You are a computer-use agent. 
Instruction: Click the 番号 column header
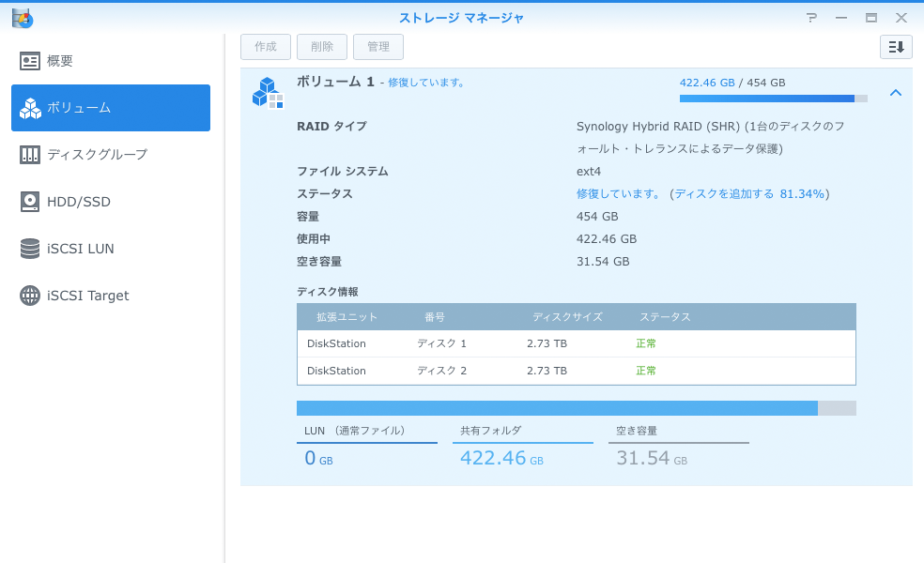pyautogui.click(x=435, y=317)
